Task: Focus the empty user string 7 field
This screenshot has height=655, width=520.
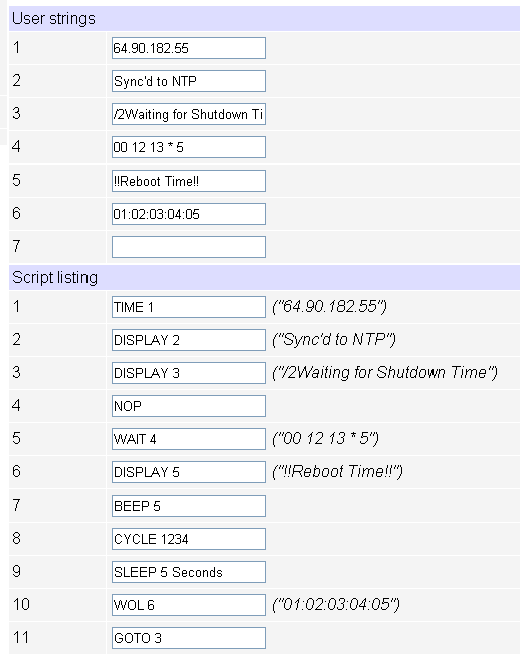Action: click(189, 247)
